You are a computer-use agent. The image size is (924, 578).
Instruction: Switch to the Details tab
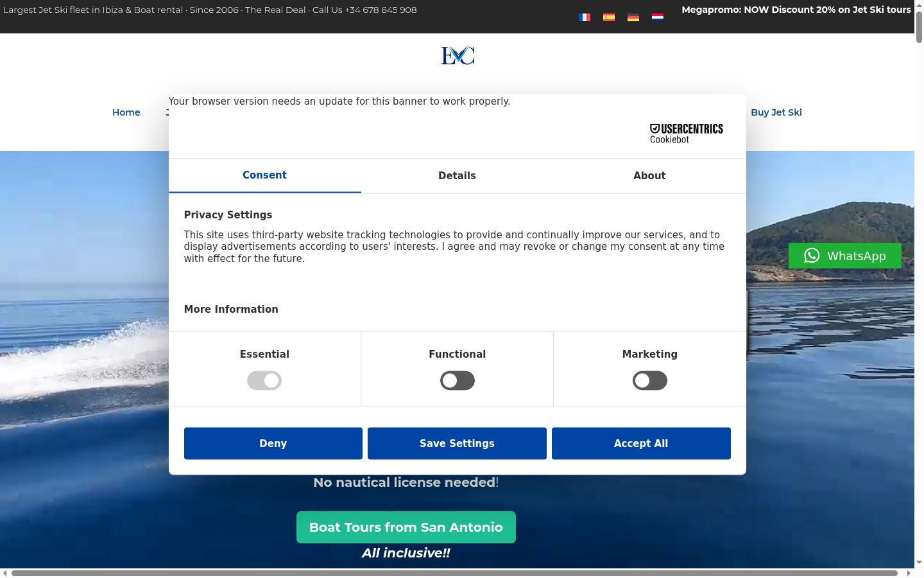tap(457, 175)
